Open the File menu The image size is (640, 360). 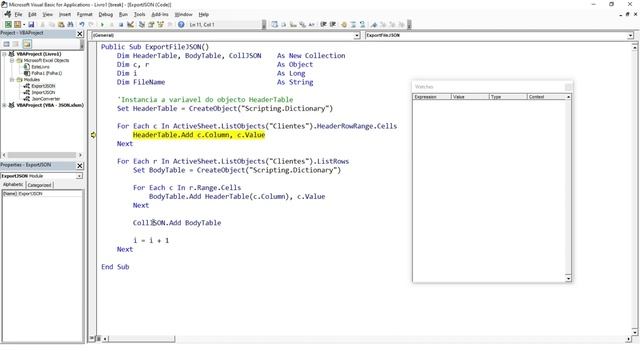pyautogui.click(x=18, y=14)
